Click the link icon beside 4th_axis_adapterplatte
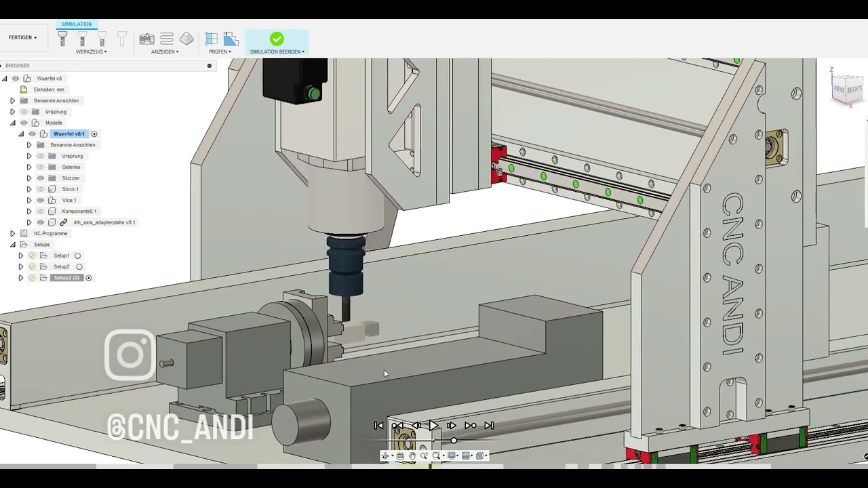The width and height of the screenshot is (868, 488). click(x=64, y=222)
